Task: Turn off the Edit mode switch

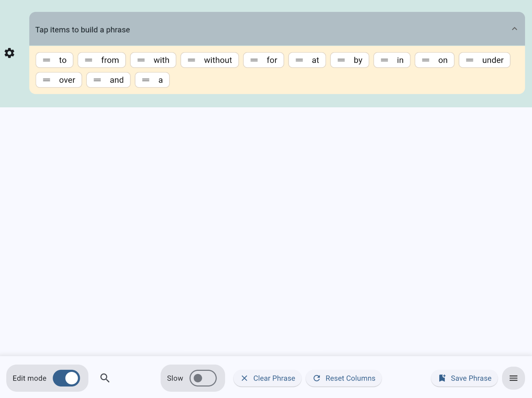Action: (x=66, y=378)
